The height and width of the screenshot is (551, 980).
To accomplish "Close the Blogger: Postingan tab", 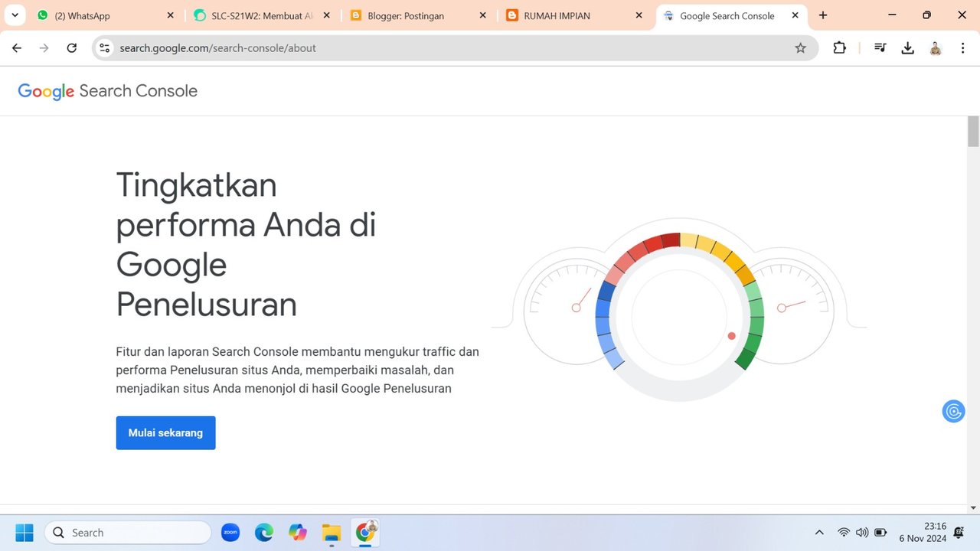I will point(483,15).
